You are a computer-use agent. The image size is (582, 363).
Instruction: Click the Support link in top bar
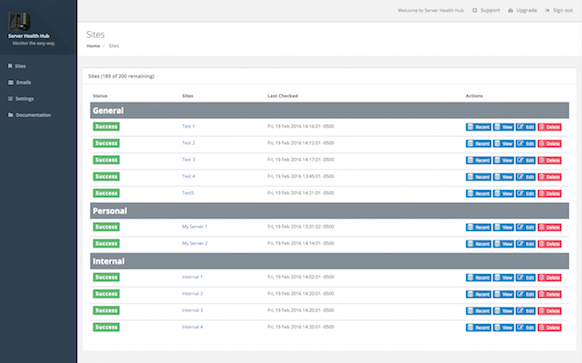[x=486, y=10]
